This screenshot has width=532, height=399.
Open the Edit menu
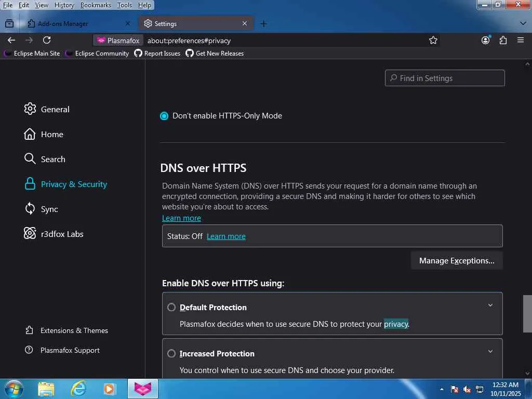click(23, 5)
